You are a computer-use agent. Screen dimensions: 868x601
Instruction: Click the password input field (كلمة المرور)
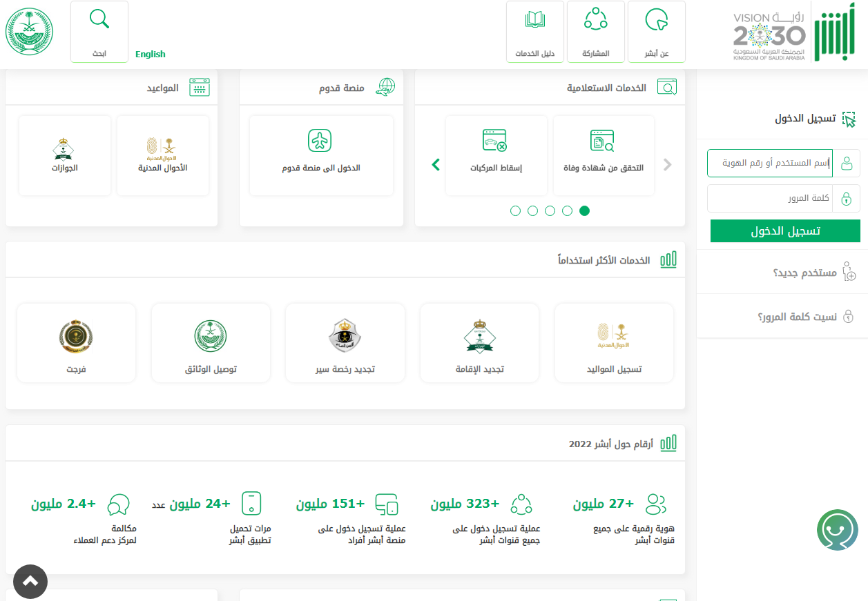pos(769,199)
